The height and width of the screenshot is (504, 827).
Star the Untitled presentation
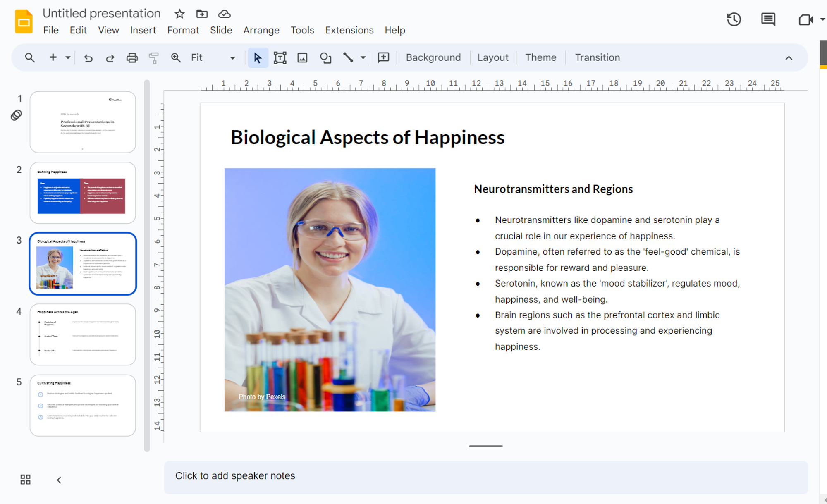pos(179,14)
